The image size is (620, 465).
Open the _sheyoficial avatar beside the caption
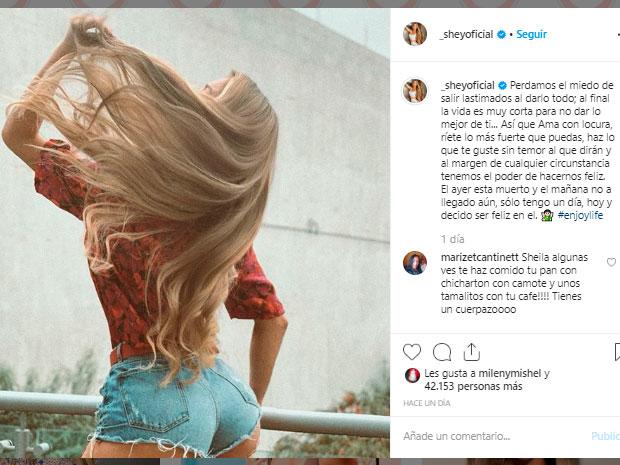coord(415,91)
